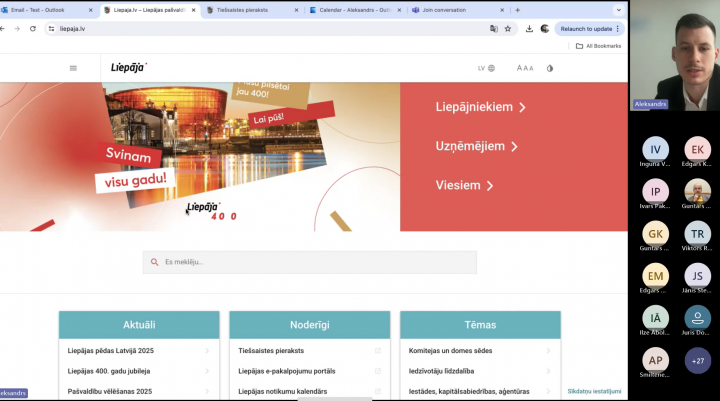Viewport: 720px width, 401px height.
Task: Close the Email - Test - Outlook tab
Action: coord(90,10)
